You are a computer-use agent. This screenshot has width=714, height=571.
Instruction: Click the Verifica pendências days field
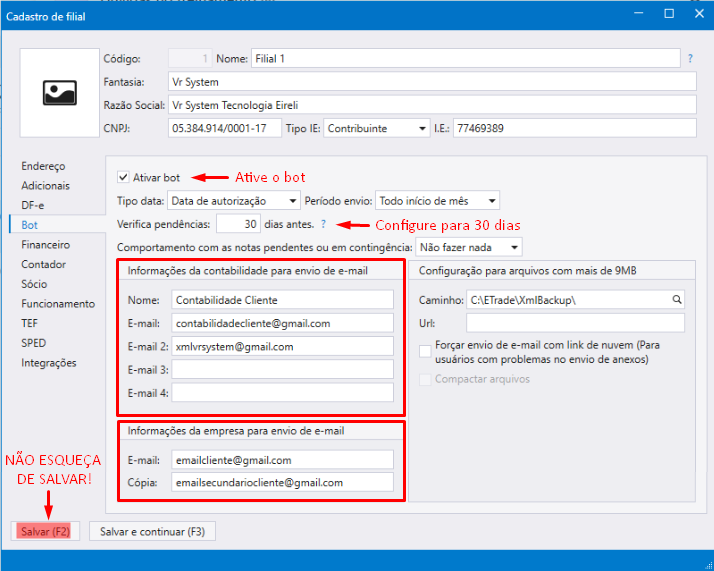coord(239,224)
